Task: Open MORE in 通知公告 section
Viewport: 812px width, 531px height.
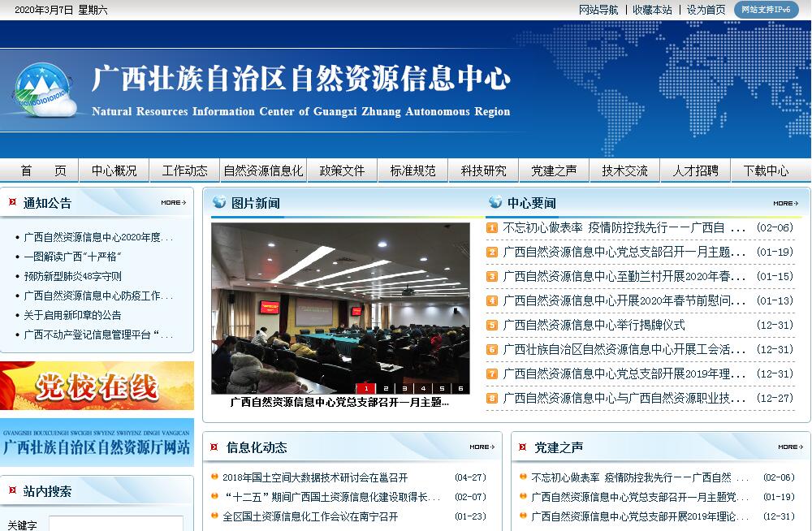Action: click(173, 203)
